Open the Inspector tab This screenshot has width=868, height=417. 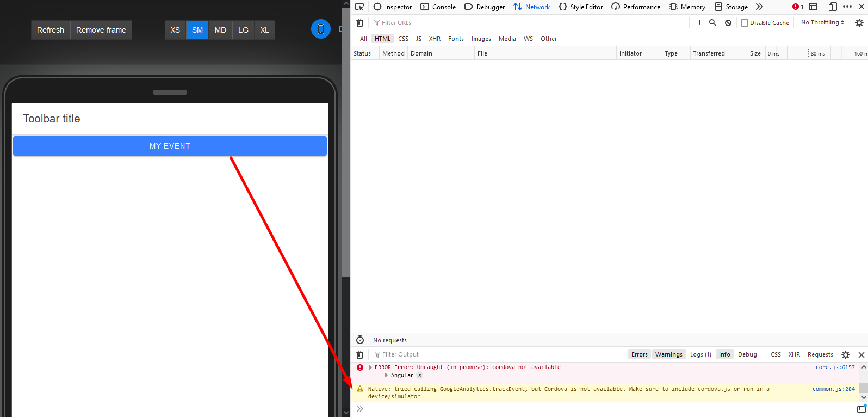tap(393, 7)
